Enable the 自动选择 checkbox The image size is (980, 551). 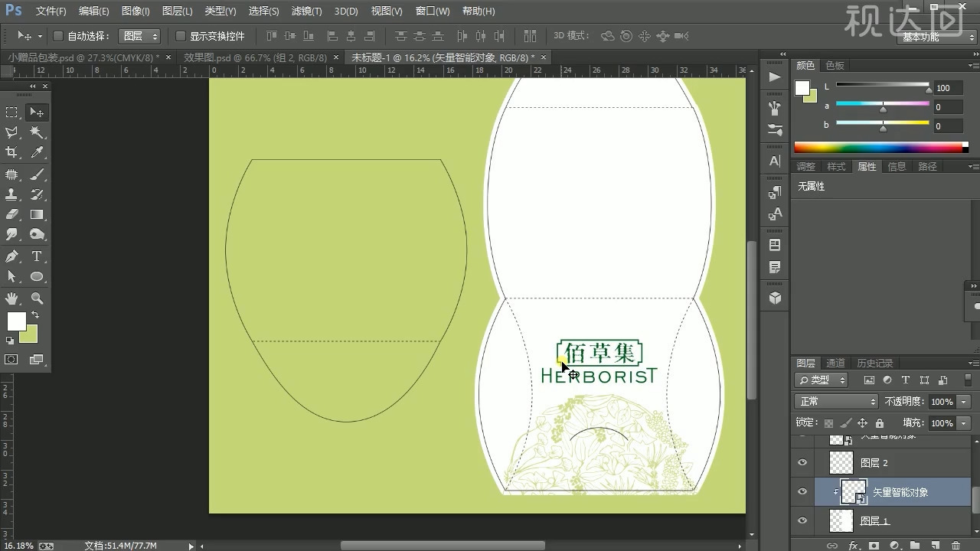pos(58,36)
